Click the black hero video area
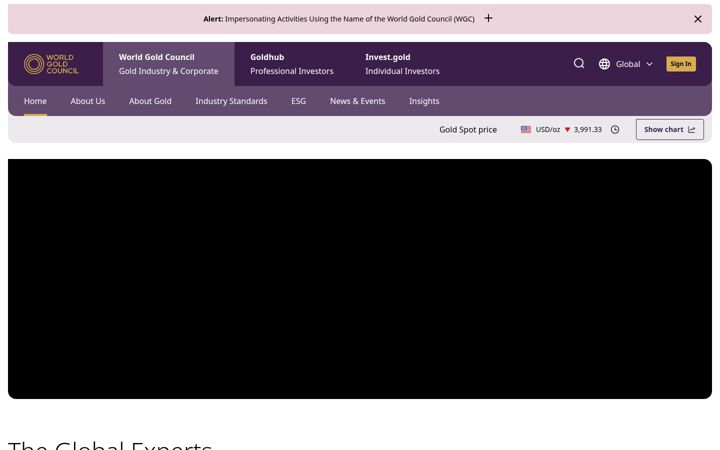 [360, 279]
